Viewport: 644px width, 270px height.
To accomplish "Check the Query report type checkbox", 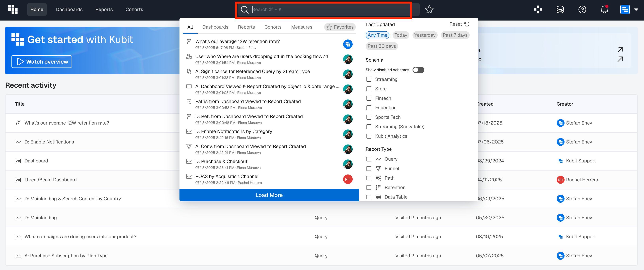I will click(368, 159).
